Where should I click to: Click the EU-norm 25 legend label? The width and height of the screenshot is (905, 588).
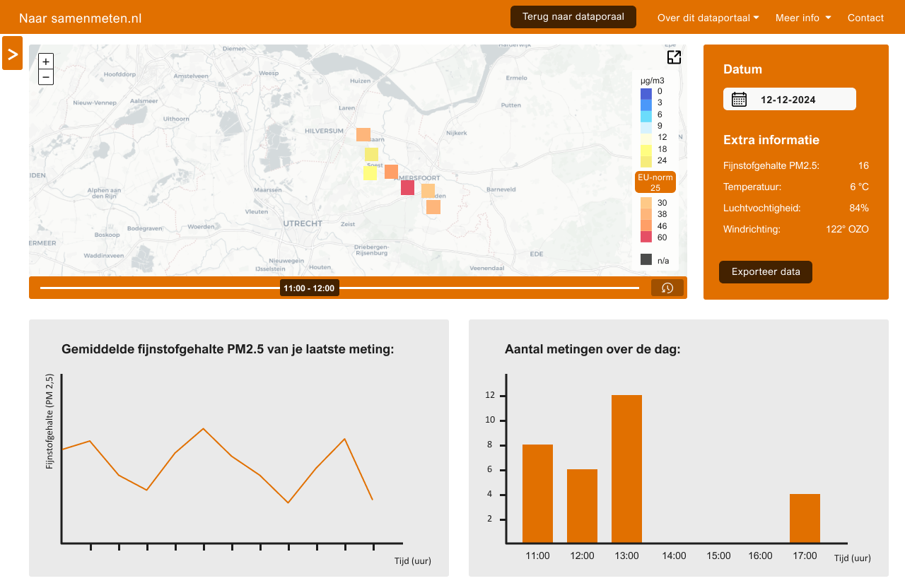pos(655,182)
